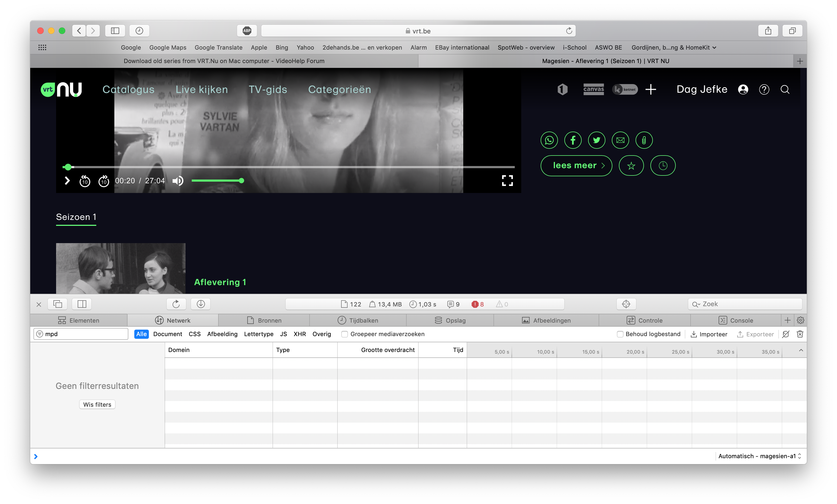Select the Ketnet channel logo

625,89
